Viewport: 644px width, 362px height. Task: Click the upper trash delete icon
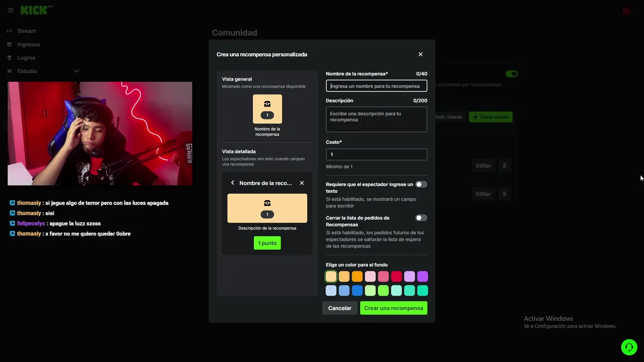pyautogui.click(x=505, y=166)
